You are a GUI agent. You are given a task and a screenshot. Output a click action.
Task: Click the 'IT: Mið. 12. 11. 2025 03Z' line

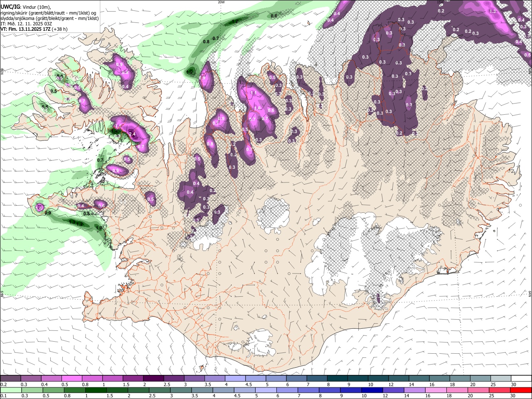pyautogui.click(x=26, y=24)
